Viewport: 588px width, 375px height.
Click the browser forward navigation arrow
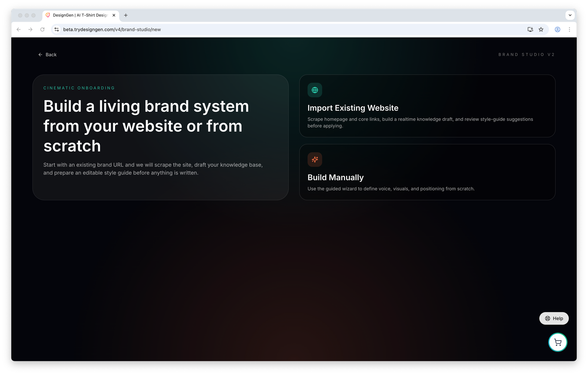[x=31, y=29]
